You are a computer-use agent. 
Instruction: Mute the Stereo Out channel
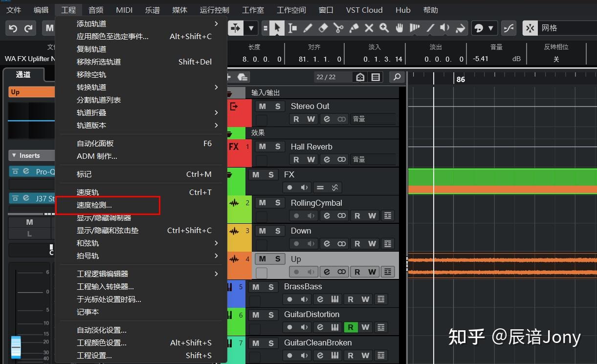[x=263, y=106]
